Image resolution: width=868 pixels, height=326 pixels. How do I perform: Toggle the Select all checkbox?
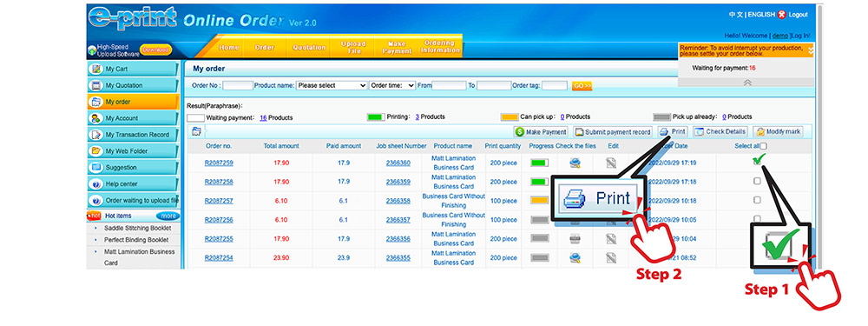(x=764, y=146)
